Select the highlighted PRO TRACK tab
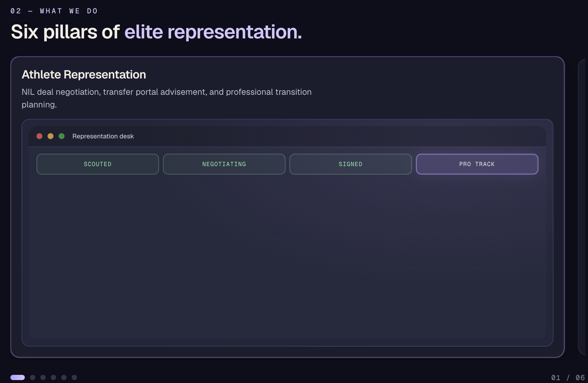 [x=477, y=164]
